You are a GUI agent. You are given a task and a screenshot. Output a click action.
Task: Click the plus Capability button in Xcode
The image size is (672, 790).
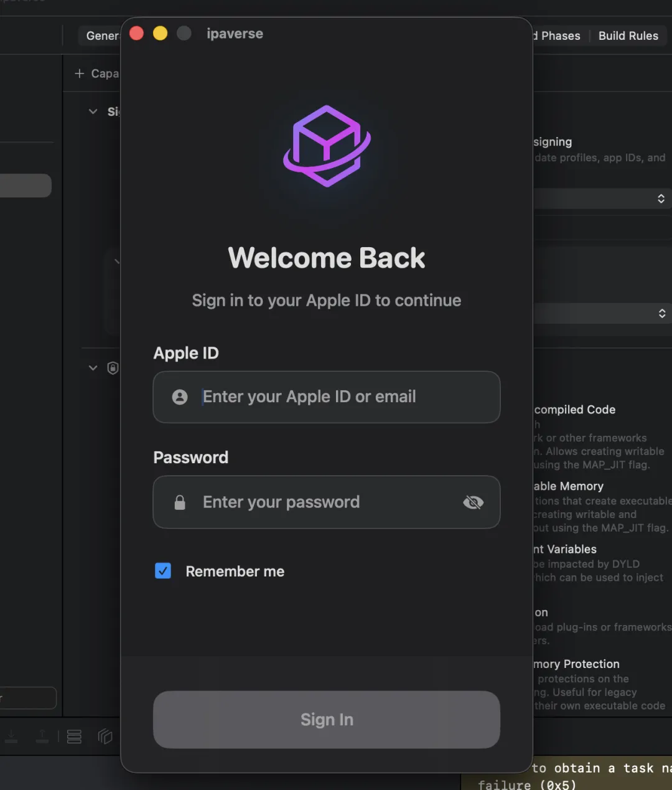tap(97, 73)
